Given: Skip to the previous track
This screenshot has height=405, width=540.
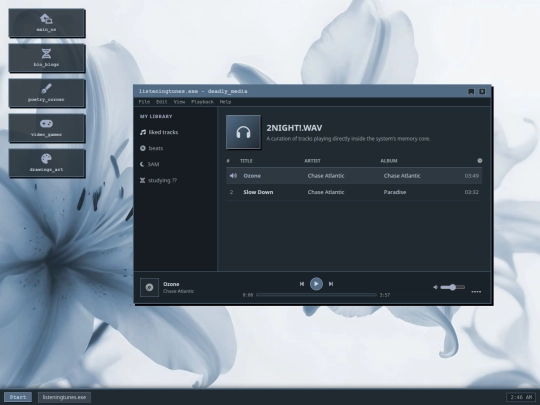Looking at the screenshot, I should (302, 284).
